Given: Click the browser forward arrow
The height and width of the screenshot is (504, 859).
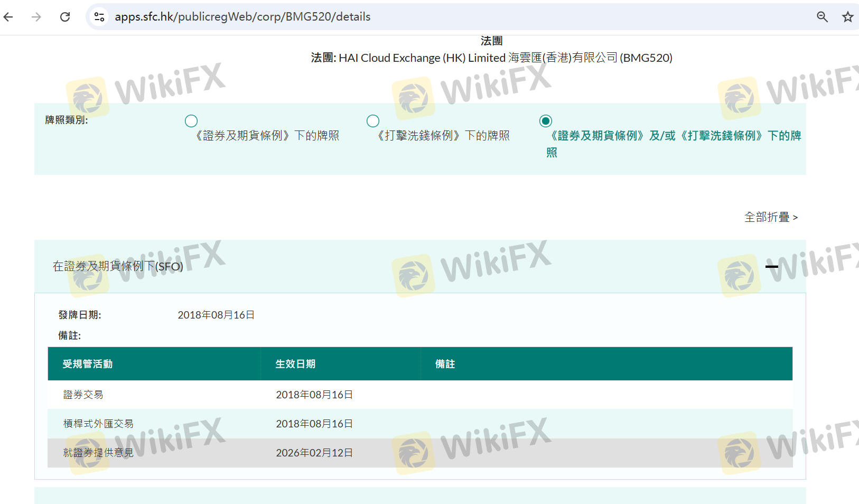Looking at the screenshot, I should click(36, 17).
